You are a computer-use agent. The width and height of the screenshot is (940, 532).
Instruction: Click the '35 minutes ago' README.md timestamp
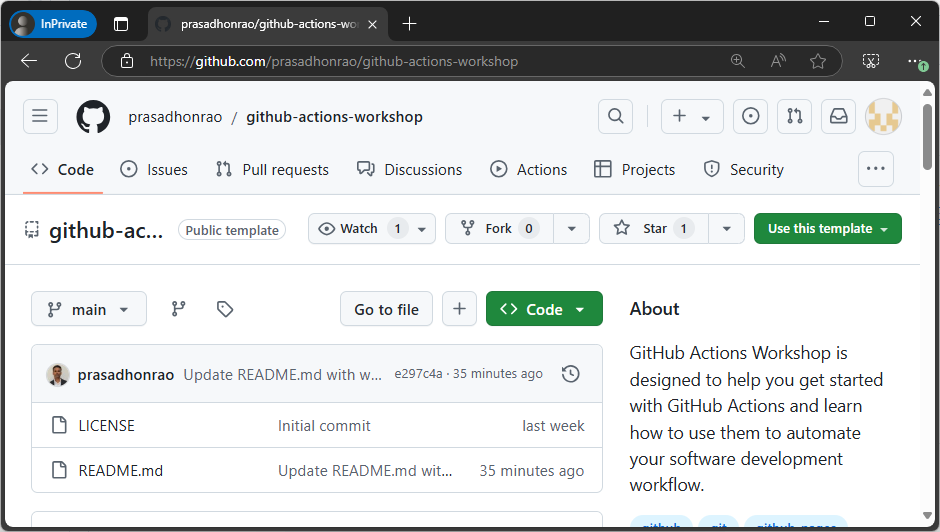coord(532,471)
